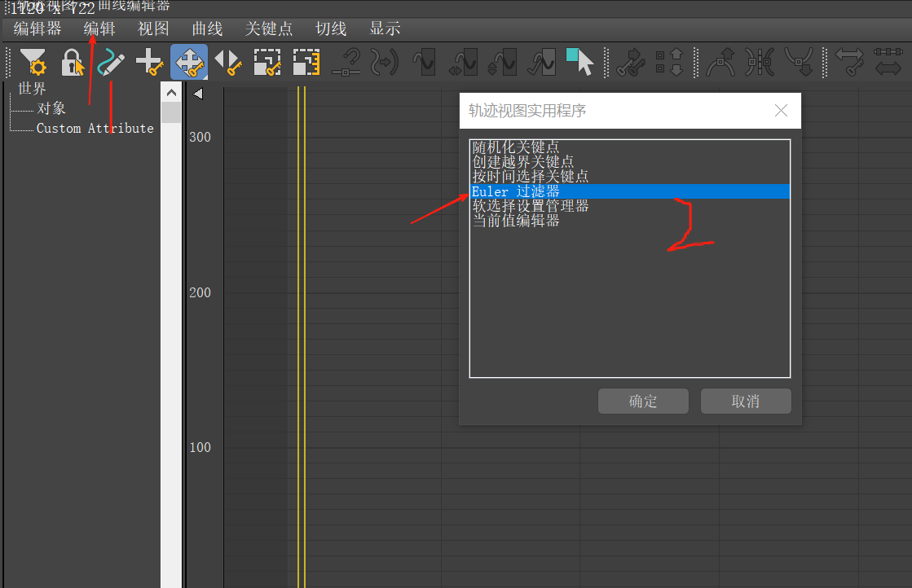This screenshot has width=912, height=588.
Task: Select the Draw Curves pencil tool
Action: coord(111,62)
